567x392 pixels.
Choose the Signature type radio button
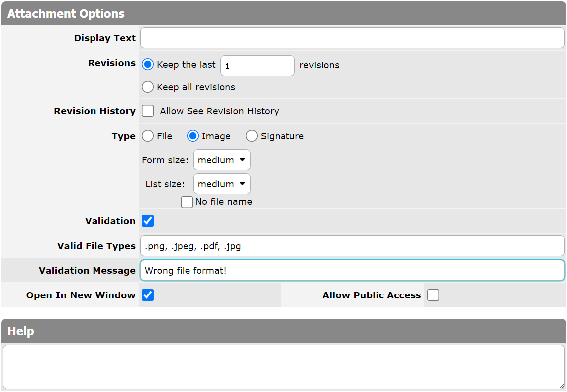click(x=252, y=136)
